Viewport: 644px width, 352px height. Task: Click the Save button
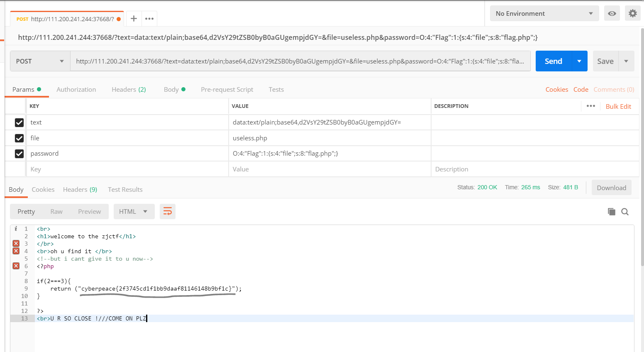point(605,61)
